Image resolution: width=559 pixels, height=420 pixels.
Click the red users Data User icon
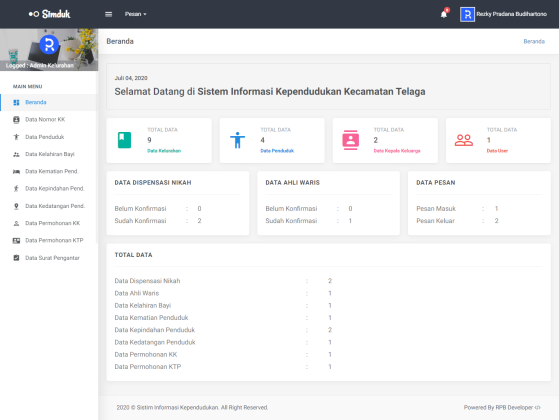tap(464, 140)
